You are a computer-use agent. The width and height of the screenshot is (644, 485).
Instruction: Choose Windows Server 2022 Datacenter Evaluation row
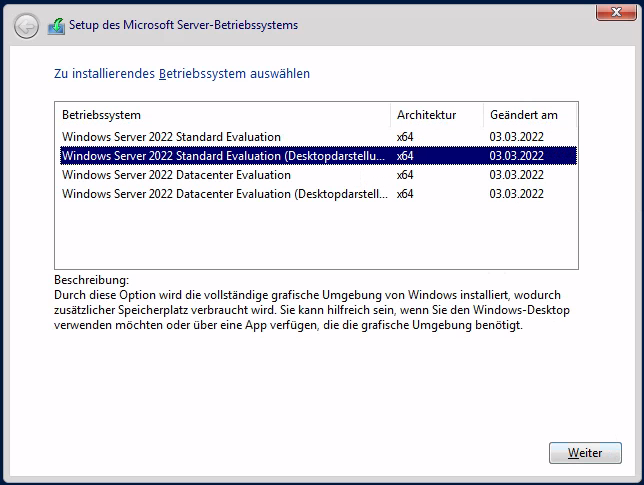[x=318, y=175]
